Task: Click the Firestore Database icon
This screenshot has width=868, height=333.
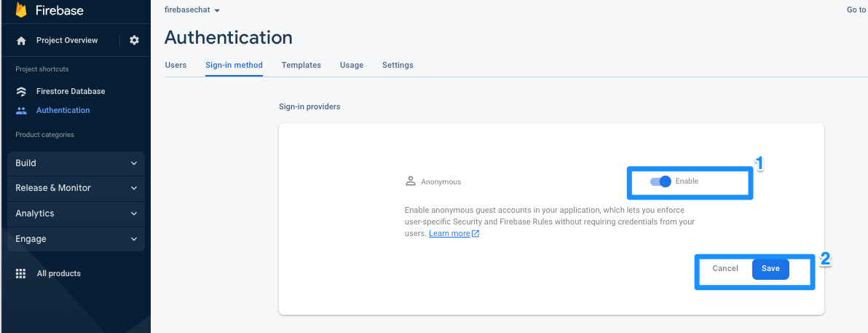Action: coord(21,91)
